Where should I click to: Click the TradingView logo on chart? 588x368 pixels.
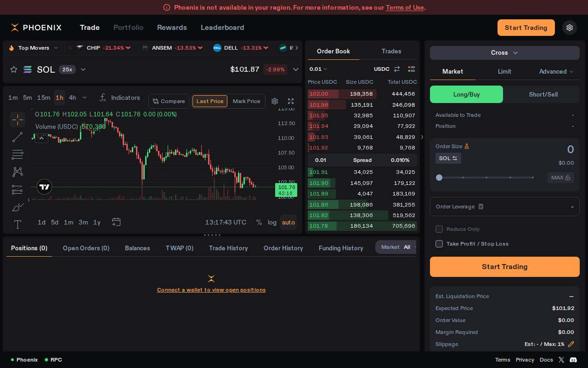pos(44,187)
